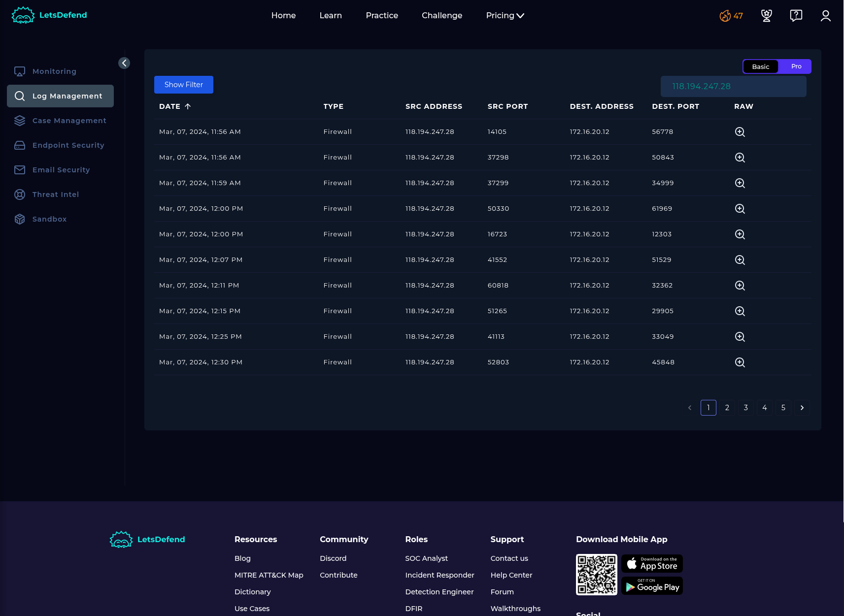844x616 pixels.
Task: Click destination port 56778 cell
Action: [662, 132]
